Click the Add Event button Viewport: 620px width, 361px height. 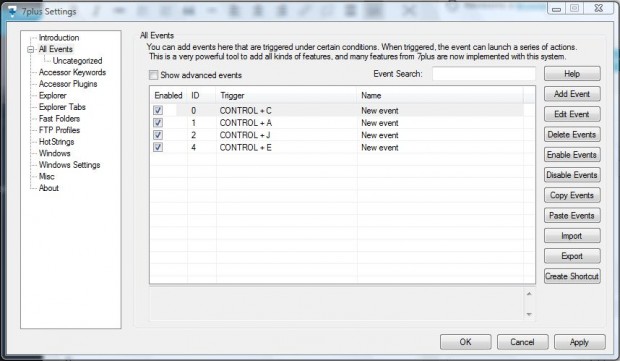pos(572,94)
